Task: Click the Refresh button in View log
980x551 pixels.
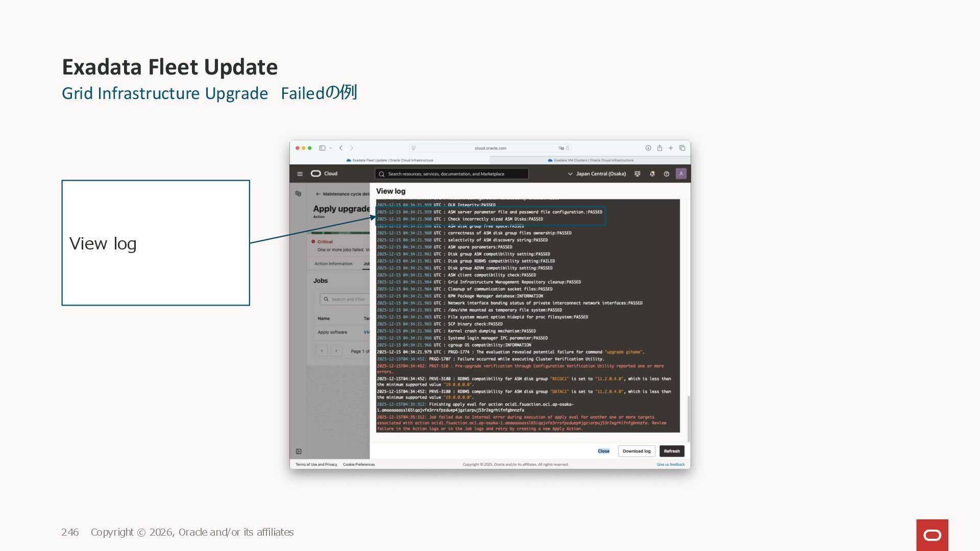Action: tap(672, 451)
